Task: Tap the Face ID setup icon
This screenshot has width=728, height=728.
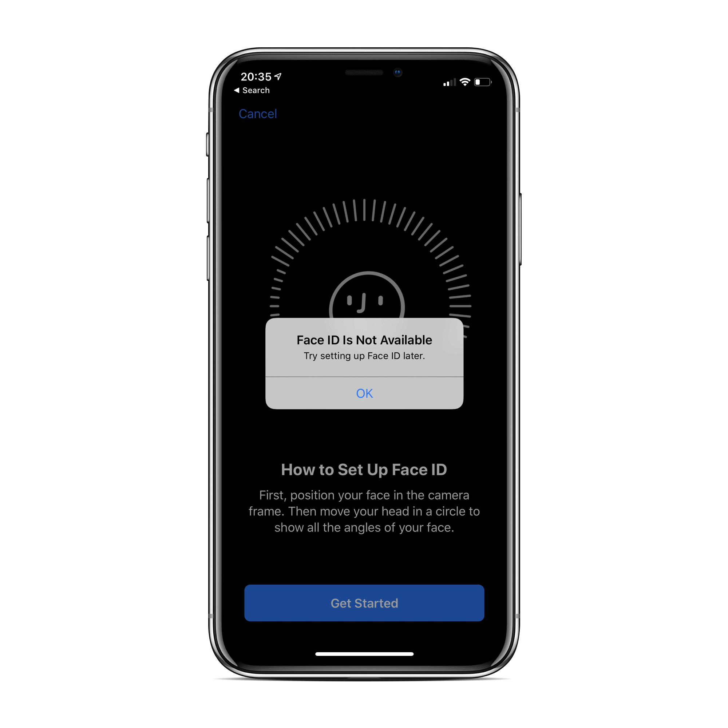Action: click(365, 300)
